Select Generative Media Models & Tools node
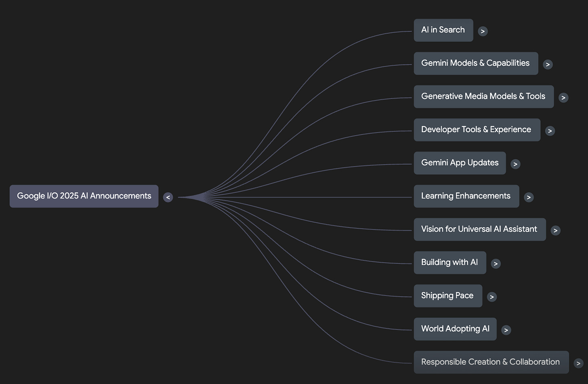Viewport: 588px width, 384px height. (x=484, y=96)
